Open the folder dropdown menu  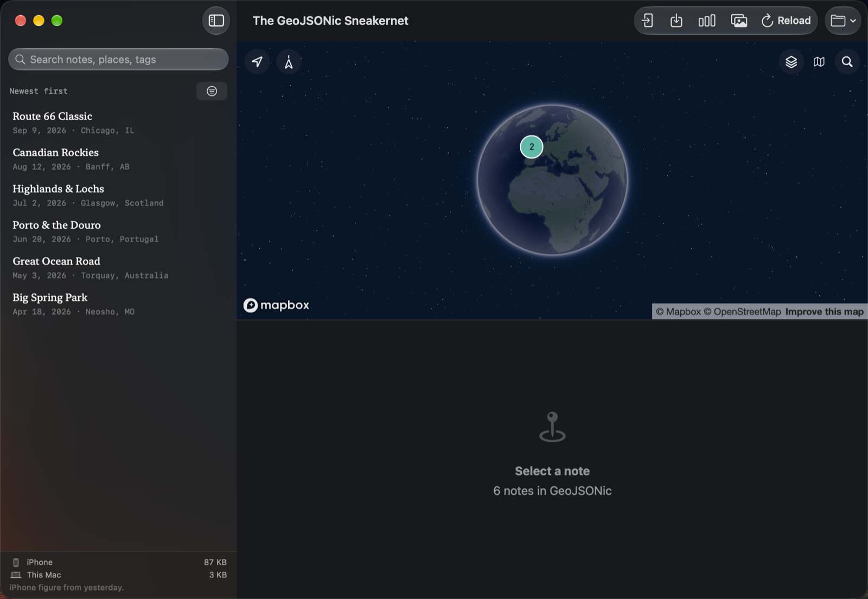[843, 21]
